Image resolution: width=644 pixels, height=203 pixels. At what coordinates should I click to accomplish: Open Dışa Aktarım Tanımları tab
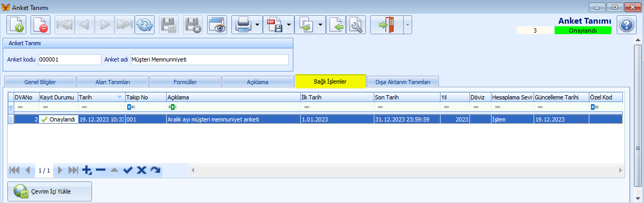click(x=403, y=82)
